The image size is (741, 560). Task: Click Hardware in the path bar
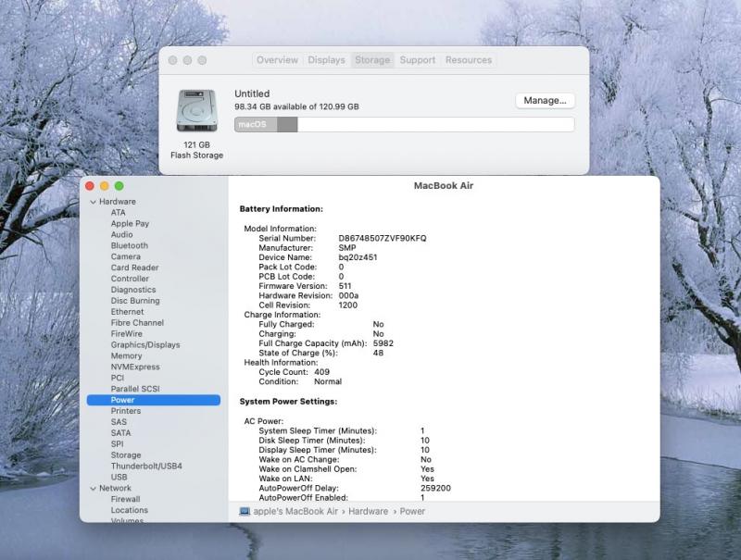point(368,511)
